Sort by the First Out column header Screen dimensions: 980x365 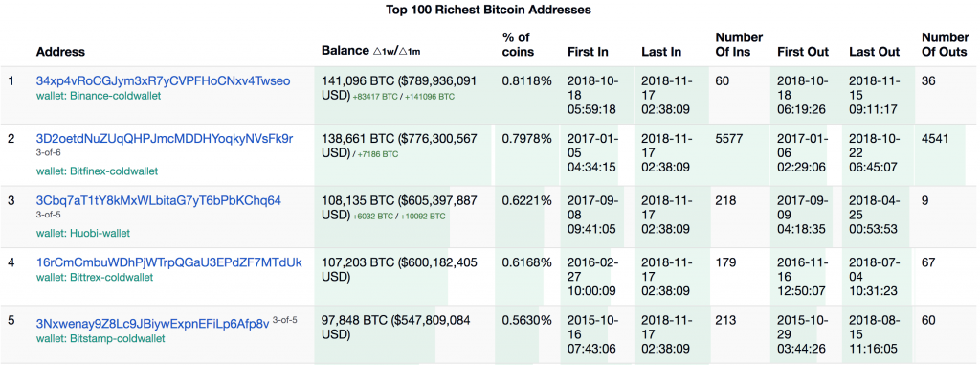[x=803, y=52]
